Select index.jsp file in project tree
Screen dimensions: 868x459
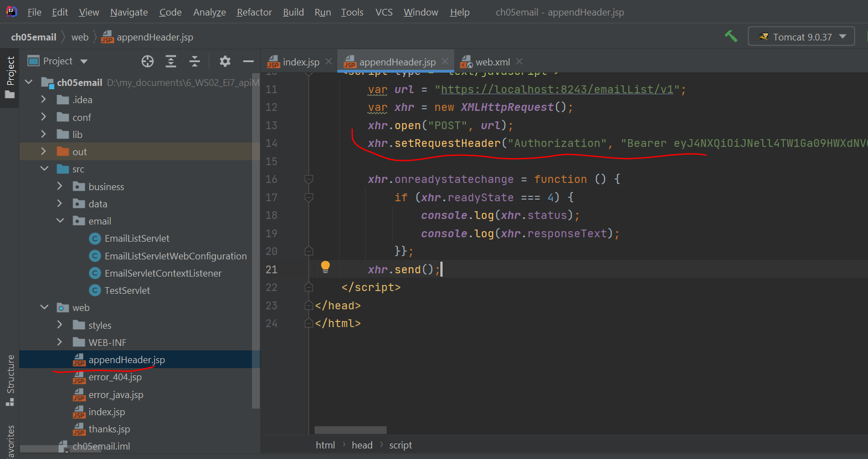point(106,412)
